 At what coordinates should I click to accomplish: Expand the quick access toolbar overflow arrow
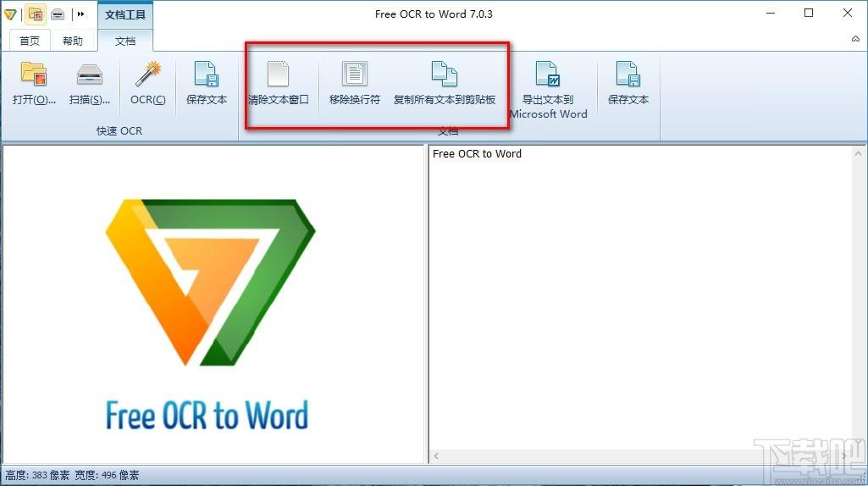(80, 14)
